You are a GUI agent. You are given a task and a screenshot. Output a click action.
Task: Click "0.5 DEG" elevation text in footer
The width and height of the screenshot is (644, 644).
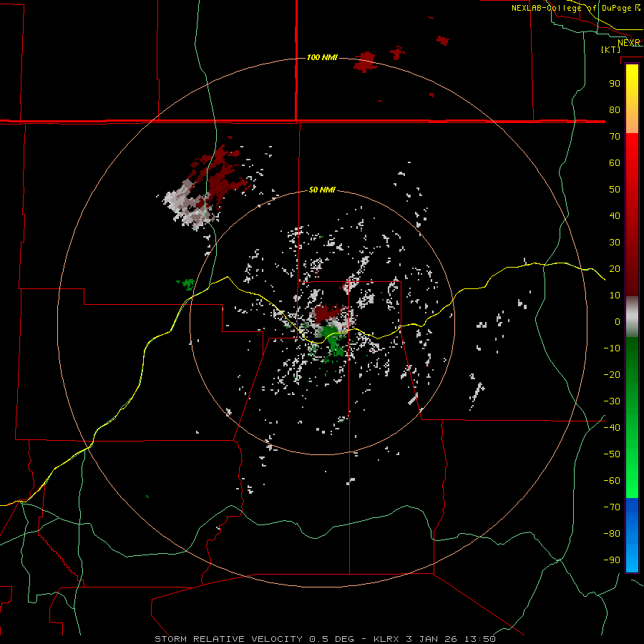[x=331, y=639]
